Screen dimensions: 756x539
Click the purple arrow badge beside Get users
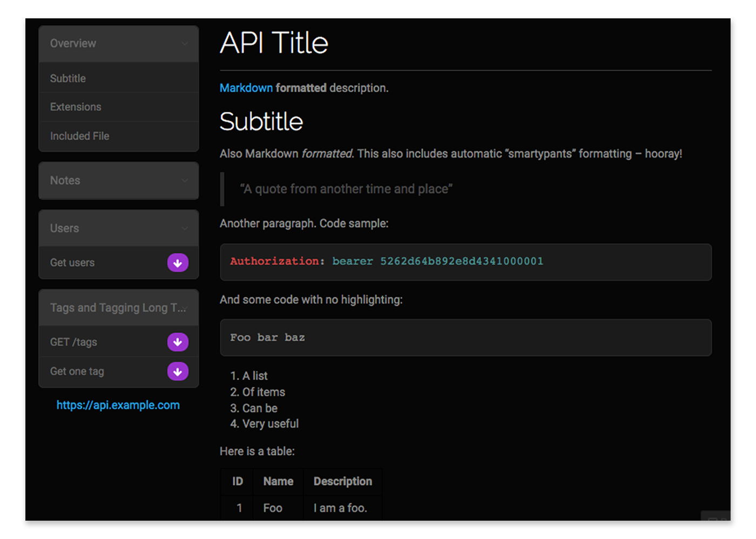(x=178, y=263)
